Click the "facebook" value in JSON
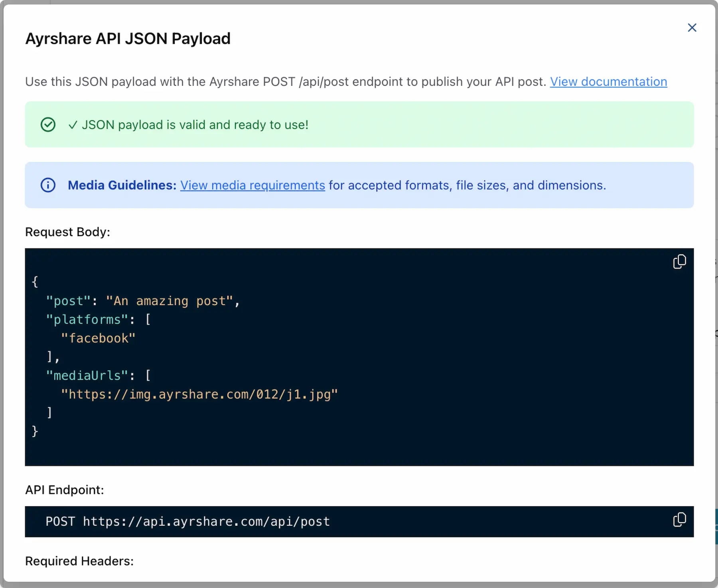This screenshot has height=588, width=718. pos(98,338)
